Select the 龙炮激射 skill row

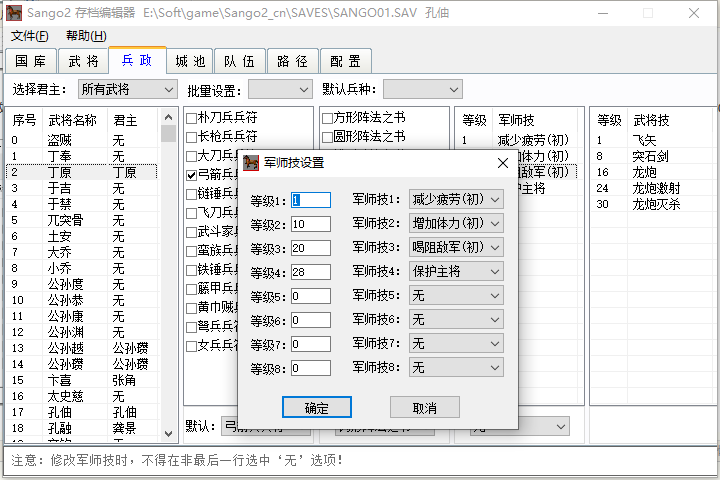652,188
